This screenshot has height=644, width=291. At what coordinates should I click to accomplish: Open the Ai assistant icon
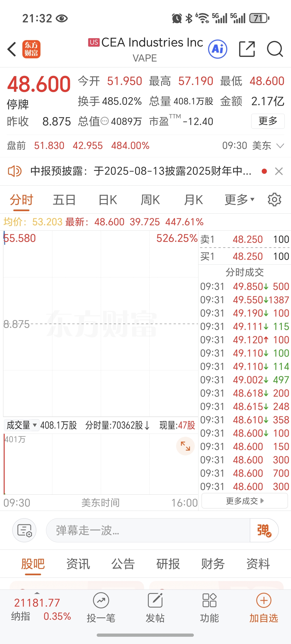pos(217,49)
